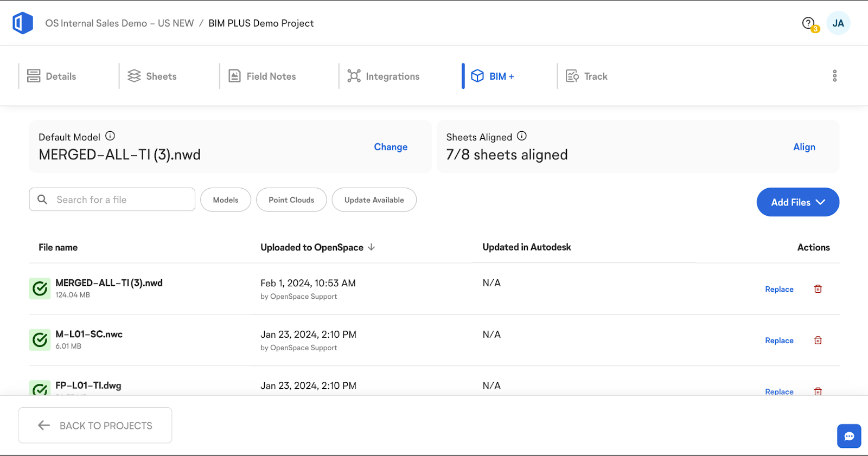The height and width of the screenshot is (456, 868).
Task: Enable the Update Available filter
Action: click(x=374, y=200)
